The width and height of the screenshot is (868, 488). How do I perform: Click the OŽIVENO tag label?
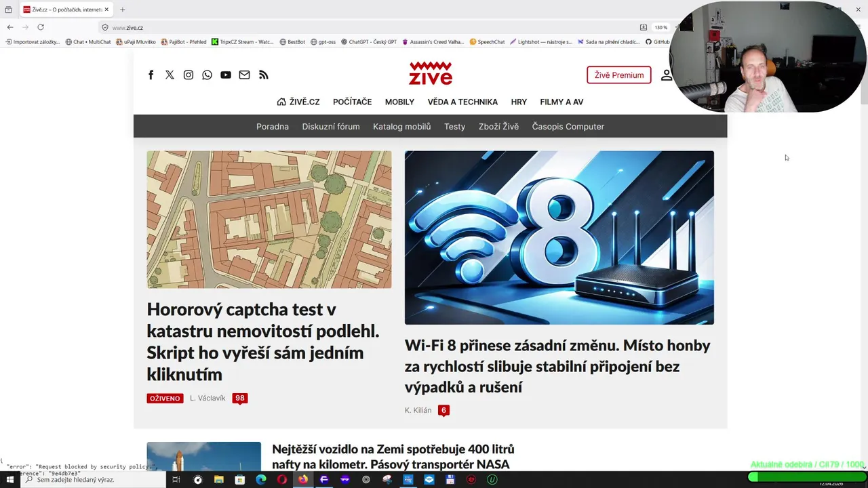click(165, 398)
